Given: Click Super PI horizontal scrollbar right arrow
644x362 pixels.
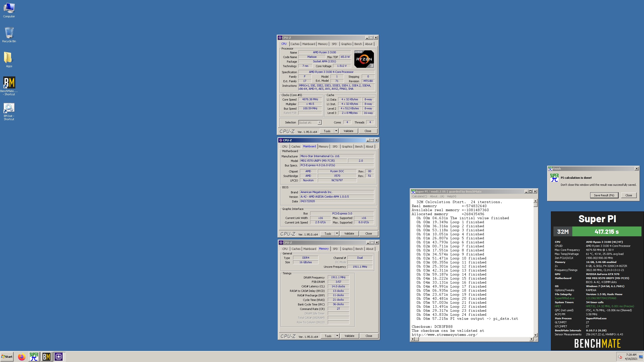Looking at the screenshot, I should 531,339.
